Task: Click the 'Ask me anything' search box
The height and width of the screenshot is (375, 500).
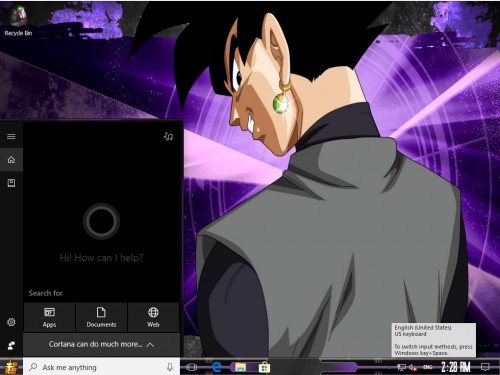Action: pyautogui.click(x=101, y=367)
